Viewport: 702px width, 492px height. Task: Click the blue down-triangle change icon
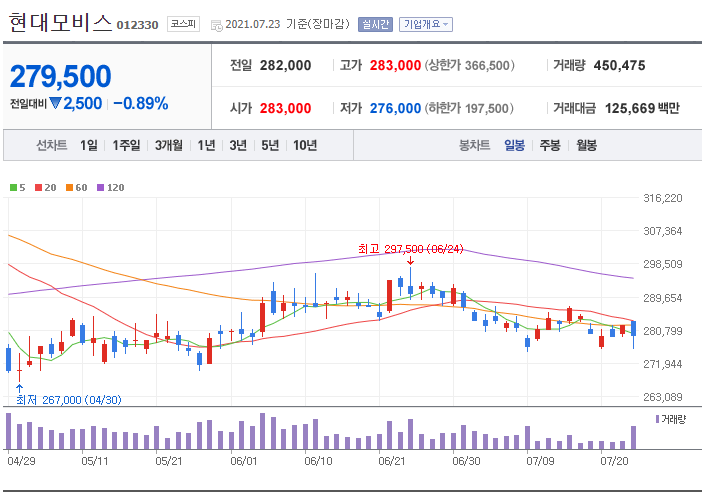[55, 103]
